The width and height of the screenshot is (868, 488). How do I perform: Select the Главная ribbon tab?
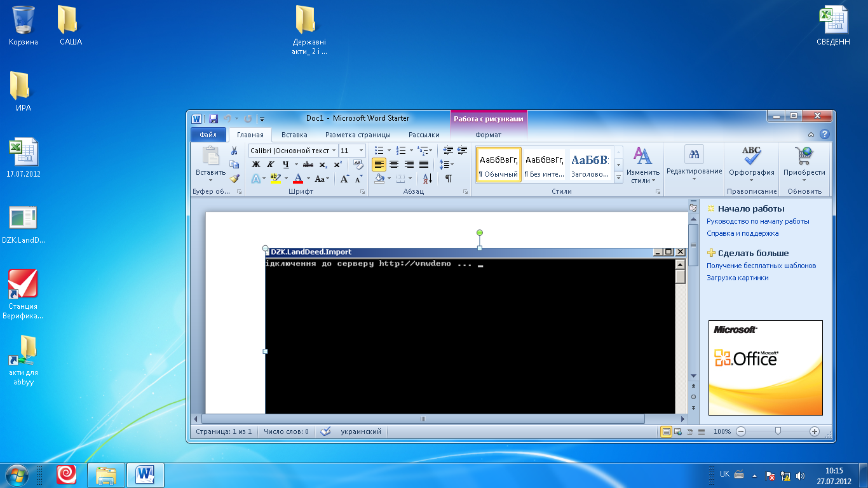click(x=250, y=135)
